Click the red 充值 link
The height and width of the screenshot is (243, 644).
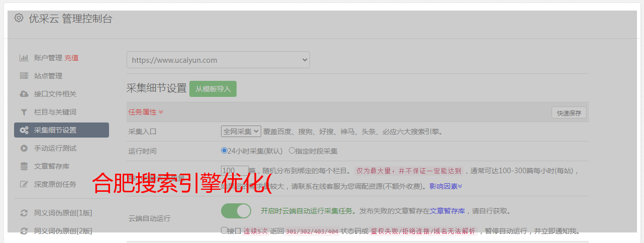click(x=71, y=58)
